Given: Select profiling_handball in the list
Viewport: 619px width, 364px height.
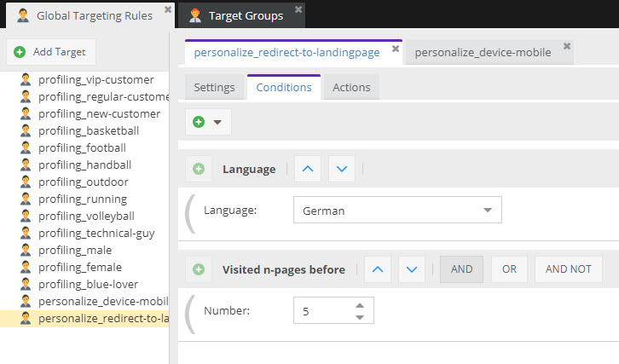Looking at the screenshot, I should 84,165.
